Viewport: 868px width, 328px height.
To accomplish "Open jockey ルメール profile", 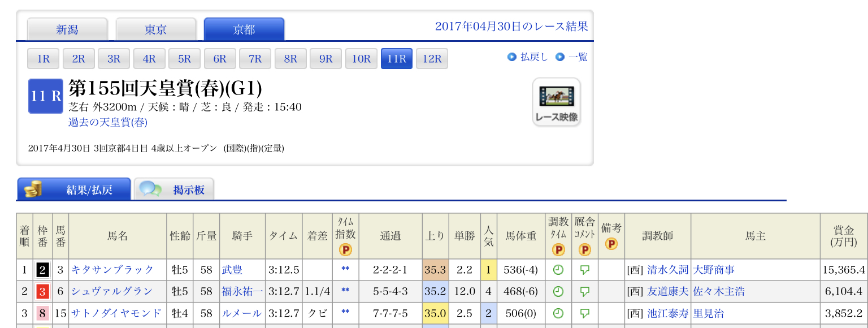I will 242,313.
